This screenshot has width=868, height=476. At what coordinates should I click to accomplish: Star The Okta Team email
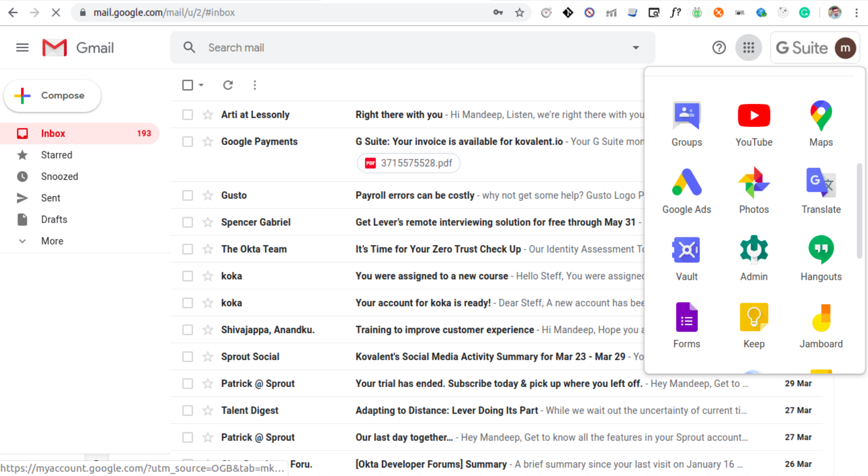pyautogui.click(x=208, y=249)
